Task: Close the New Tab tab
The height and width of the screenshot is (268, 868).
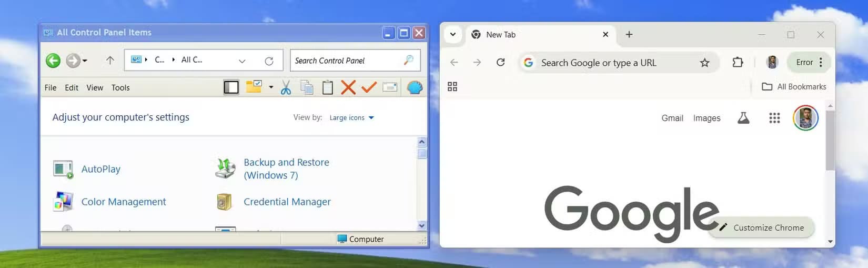Action: point(605,34)
